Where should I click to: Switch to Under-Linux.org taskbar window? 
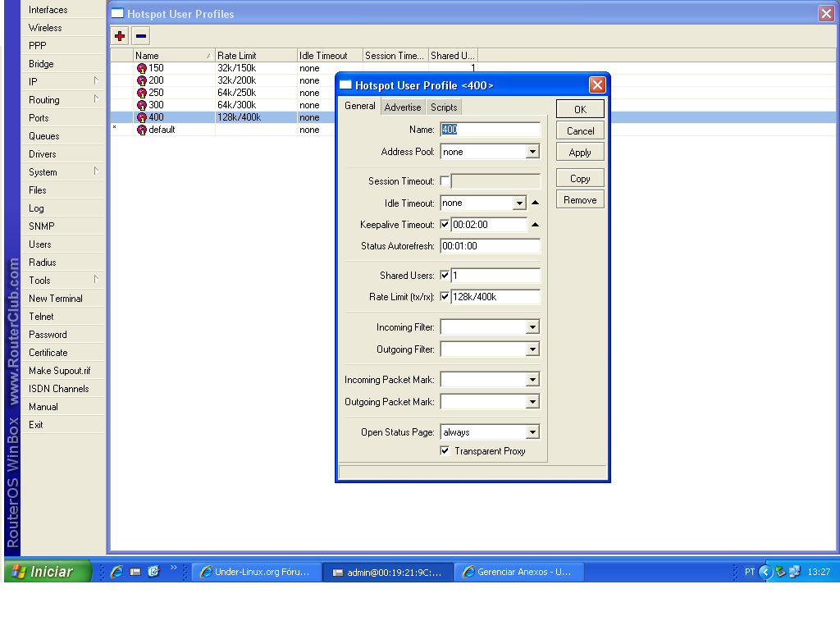pos(257,572)
